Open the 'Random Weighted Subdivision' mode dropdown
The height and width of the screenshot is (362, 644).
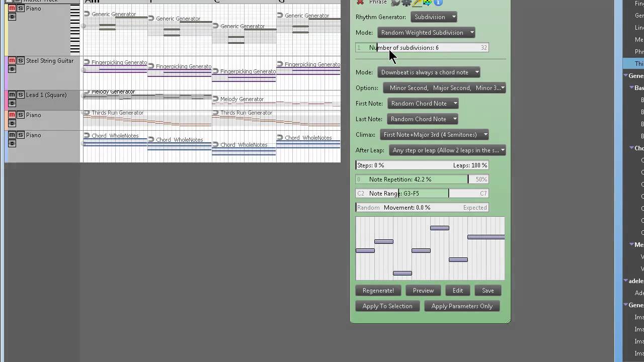click(426, 33)
